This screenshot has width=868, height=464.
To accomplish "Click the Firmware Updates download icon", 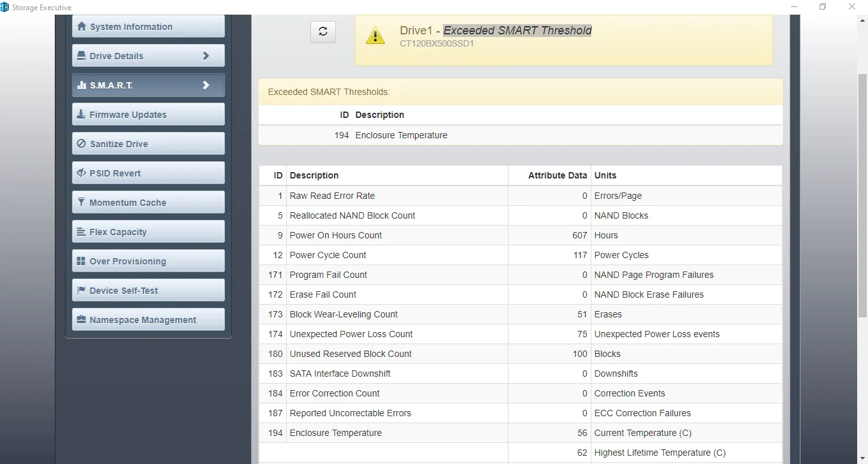I will [x=81, y=115].
